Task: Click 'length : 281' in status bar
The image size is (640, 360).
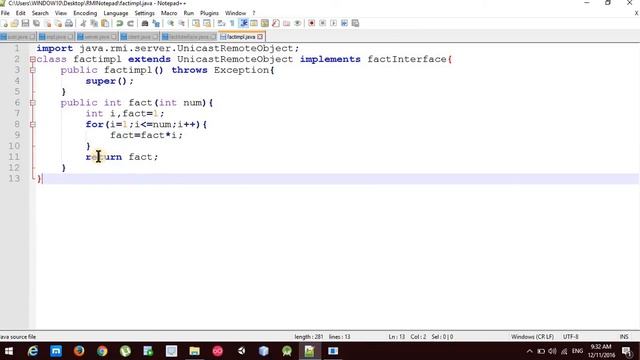Action: (309, 337)
